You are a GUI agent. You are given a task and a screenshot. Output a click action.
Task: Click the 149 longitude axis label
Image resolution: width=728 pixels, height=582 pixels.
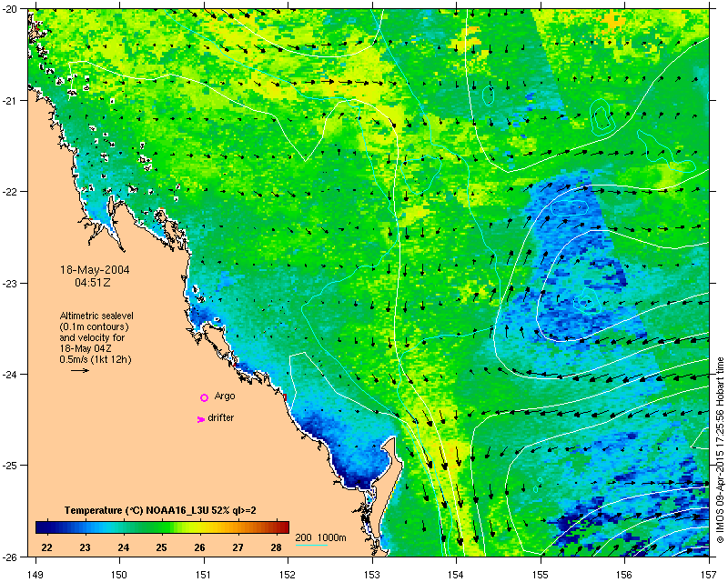[x=35, y=575]
